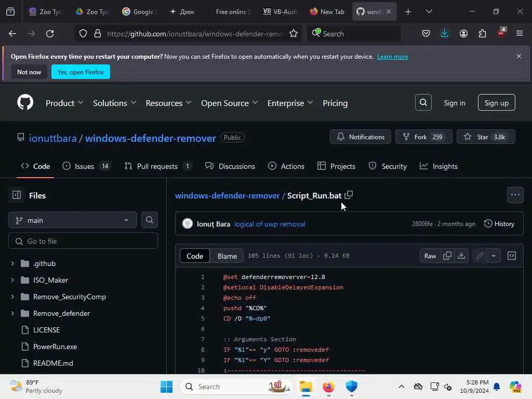
Task: Expand the Product menu dropdown
Action: point(64,103)
